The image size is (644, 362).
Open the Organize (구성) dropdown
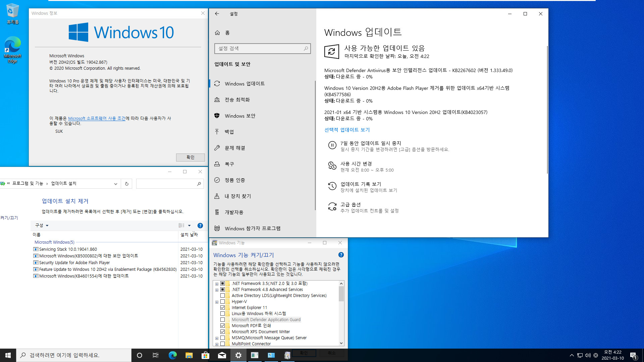coord(42,226)
